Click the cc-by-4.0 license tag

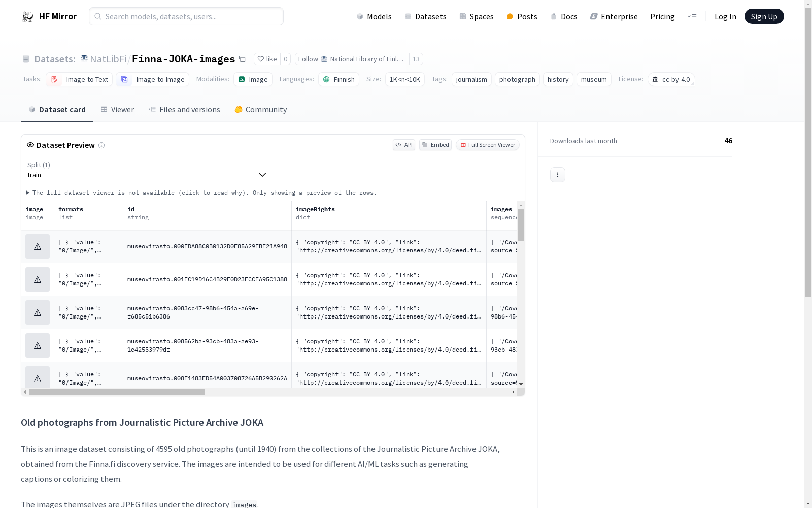[x=671, y=79]
